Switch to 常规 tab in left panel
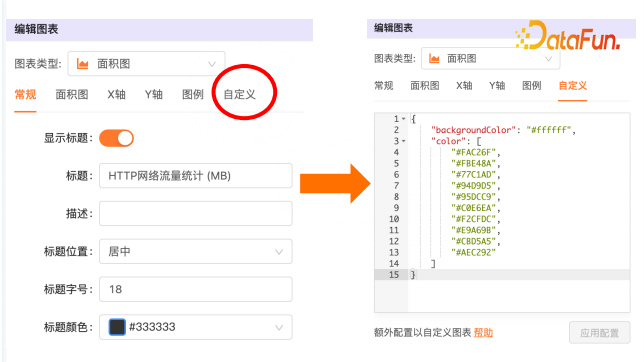The image size is (644, 362). click(25, 95)
